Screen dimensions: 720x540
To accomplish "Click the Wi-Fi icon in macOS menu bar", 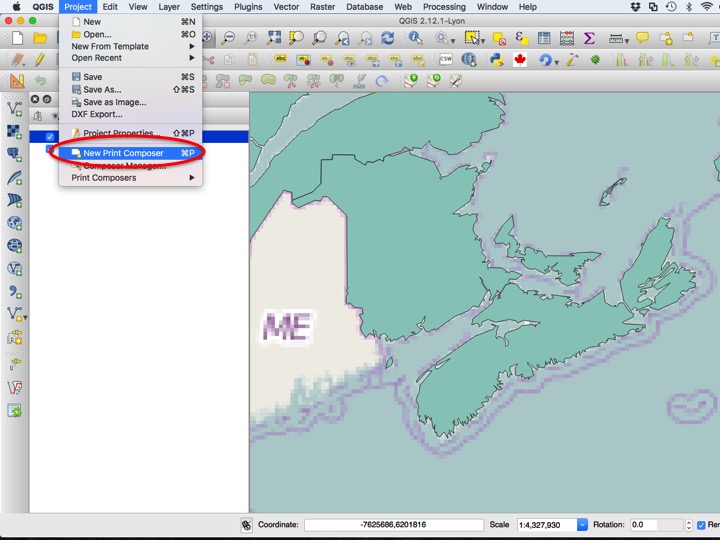I will (707, 6).
